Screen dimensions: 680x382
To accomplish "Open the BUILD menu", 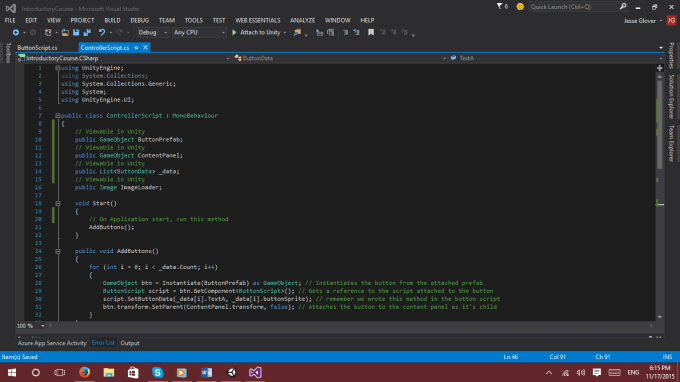I will [112, 20].
